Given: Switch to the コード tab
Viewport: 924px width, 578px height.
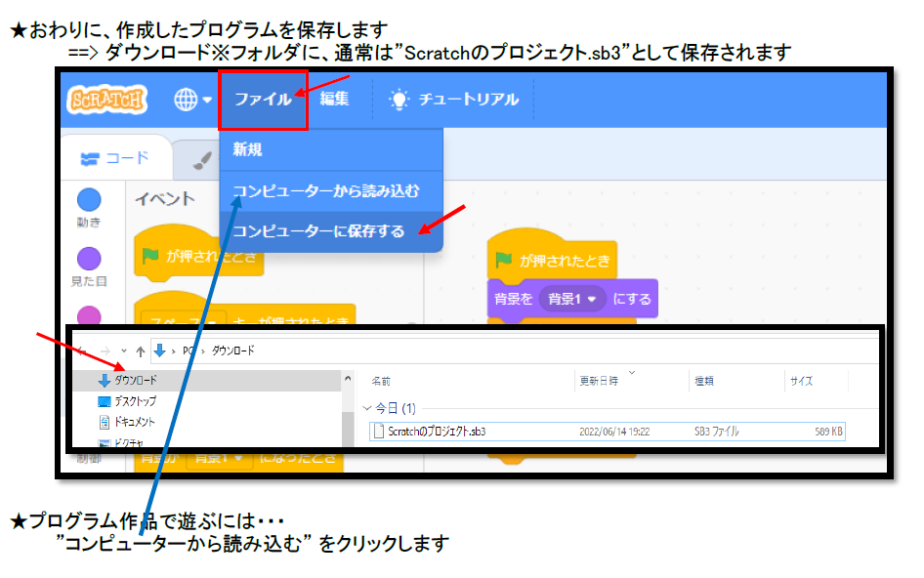Looking at the screenshot, I should [x=115, y=159].
